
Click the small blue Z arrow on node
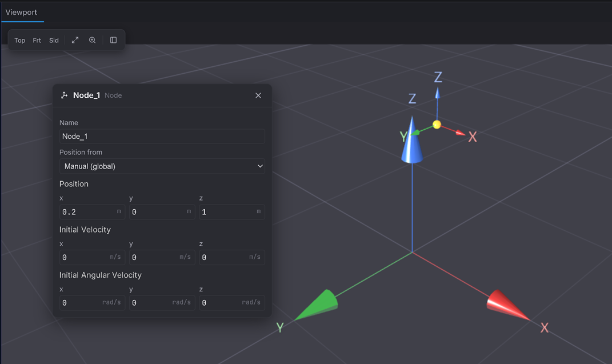pyautogui.click(x=437, y=93)
